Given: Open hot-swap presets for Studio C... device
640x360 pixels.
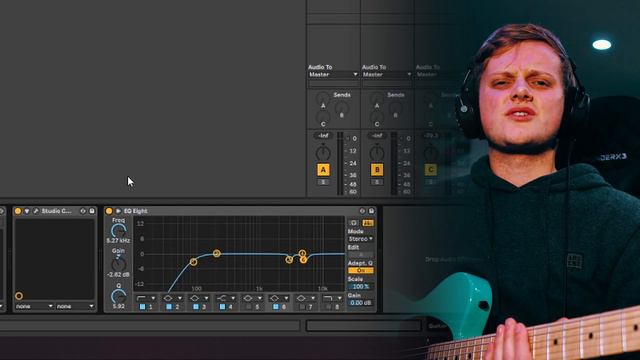Looking at the screenshot, I should (83, 211).
